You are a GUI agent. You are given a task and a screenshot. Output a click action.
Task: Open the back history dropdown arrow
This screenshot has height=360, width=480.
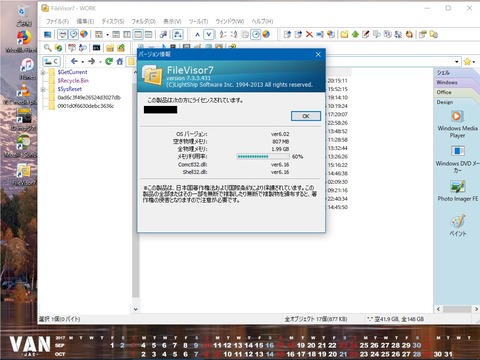point(82,62)
